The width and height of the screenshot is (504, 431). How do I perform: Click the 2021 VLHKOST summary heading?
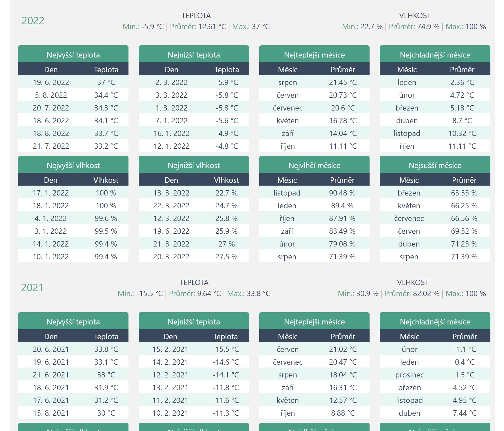coord(413,283)
